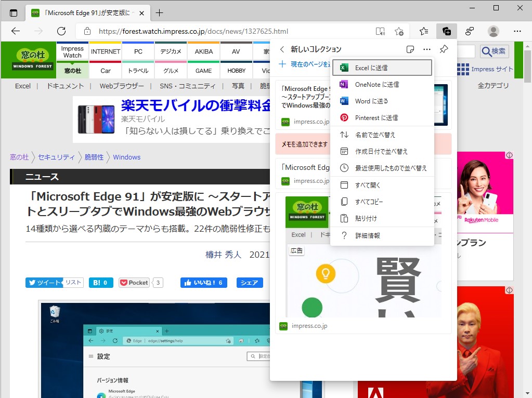The width and height of the screenshot is (532, 398).
Task: Open more options for the collection
Action: click(427, 48)
